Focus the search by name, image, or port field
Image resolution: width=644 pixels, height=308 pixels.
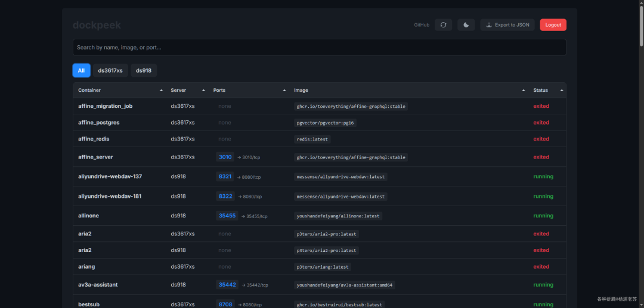pyautogui.click(x=320, y=47)
